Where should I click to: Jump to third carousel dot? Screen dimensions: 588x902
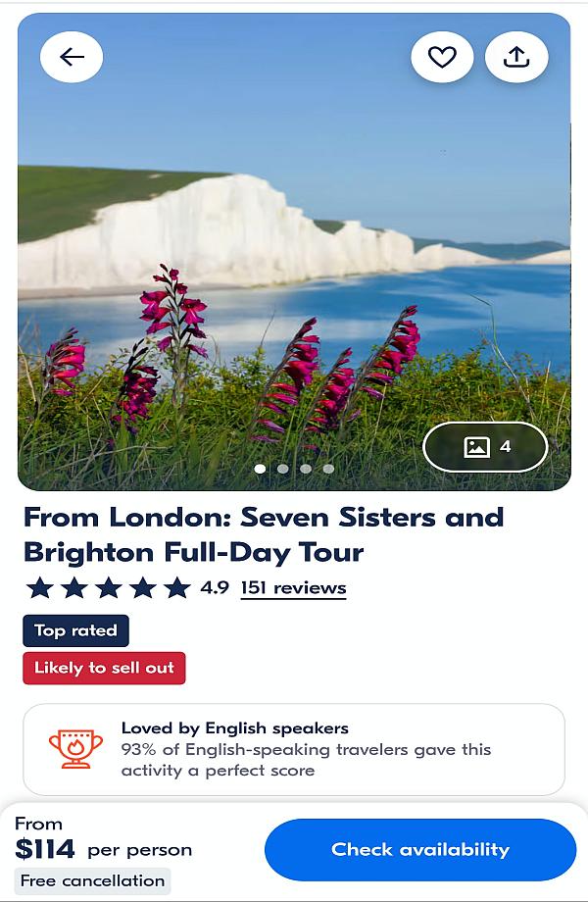[306, 469]
